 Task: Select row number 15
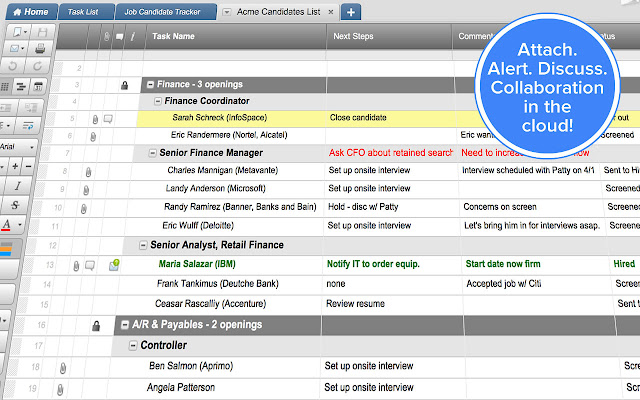point(44,304)
